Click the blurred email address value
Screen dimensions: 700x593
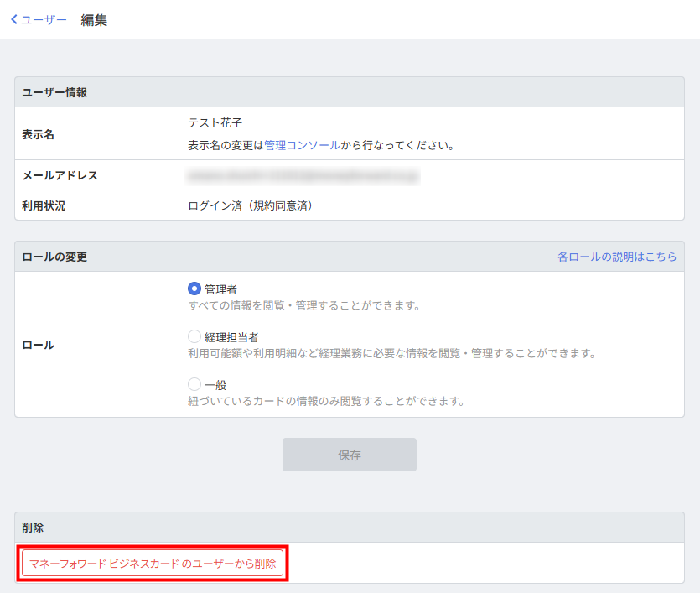pos(303,176)
